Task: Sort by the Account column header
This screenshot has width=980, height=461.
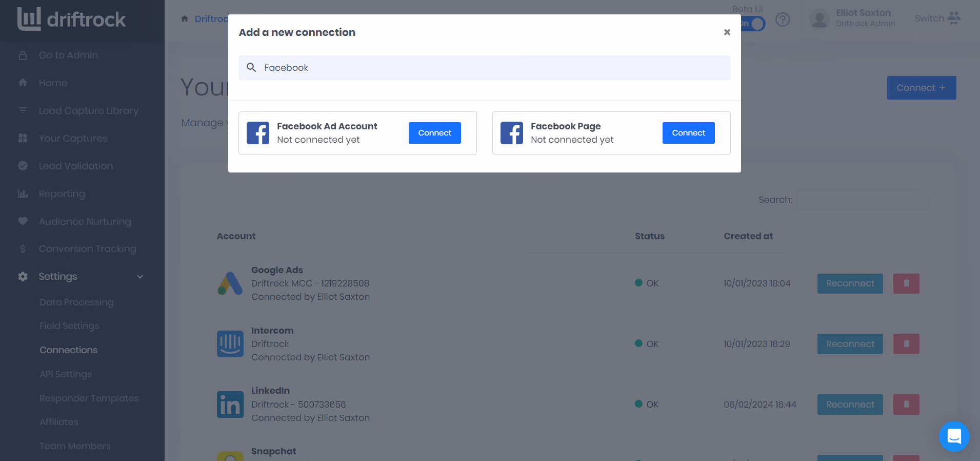Action: click(236, 236)
